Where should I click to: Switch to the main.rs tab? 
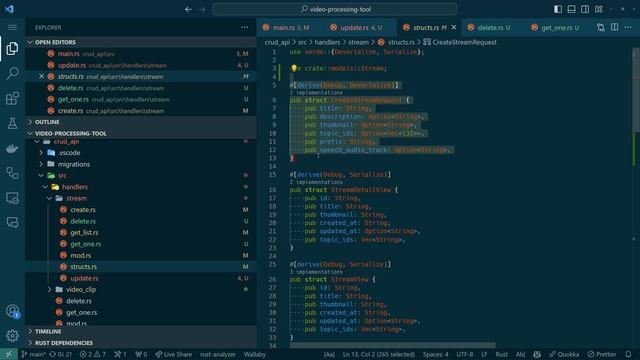pos(290,27)
